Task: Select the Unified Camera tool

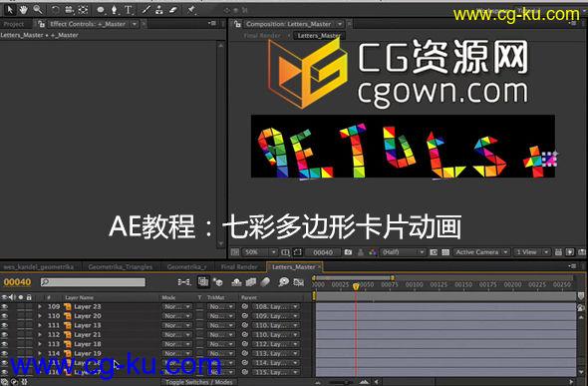Action: (x=69, y=10)
